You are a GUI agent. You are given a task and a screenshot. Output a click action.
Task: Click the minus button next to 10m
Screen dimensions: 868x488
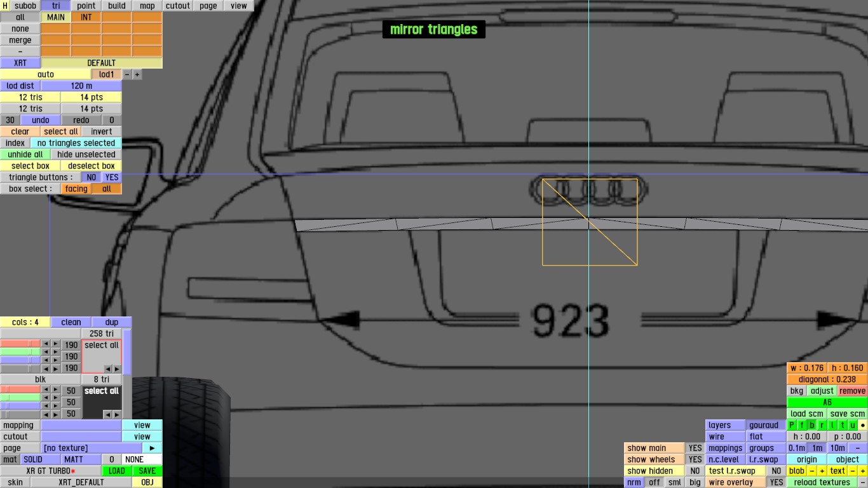point(858,448)
